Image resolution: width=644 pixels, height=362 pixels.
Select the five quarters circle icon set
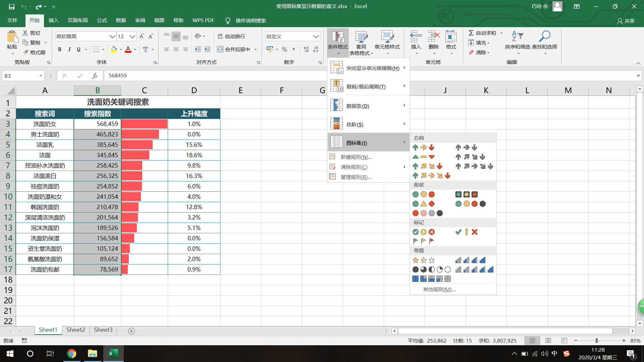click(431, 269)
